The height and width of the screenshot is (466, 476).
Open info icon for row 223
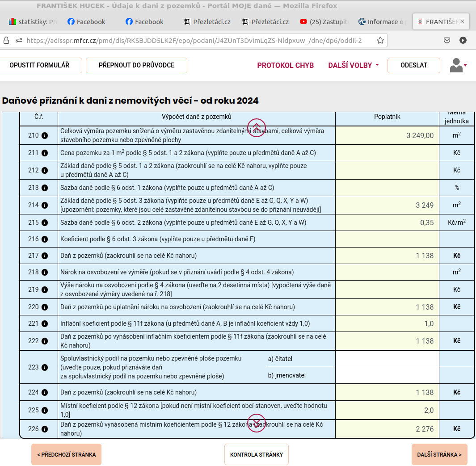pyautogui.click(x=45, y=367)
